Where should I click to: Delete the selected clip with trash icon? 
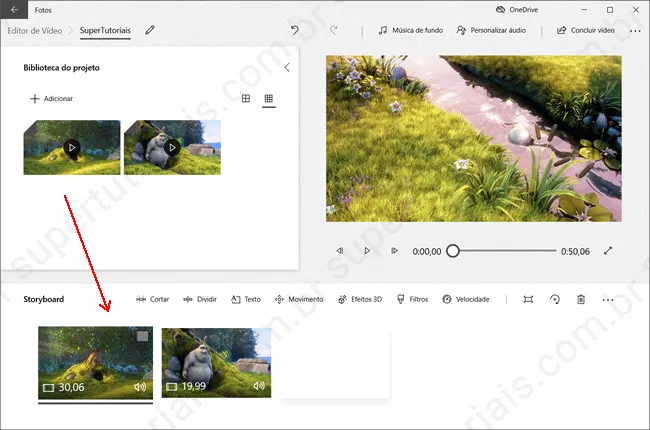(x=581, y=299)
